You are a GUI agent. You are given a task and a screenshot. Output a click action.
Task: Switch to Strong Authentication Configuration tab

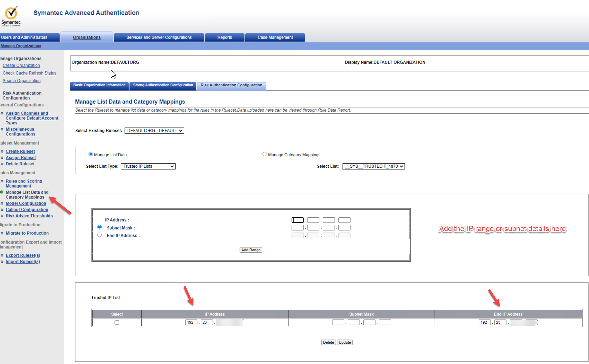tap(163, 85)
